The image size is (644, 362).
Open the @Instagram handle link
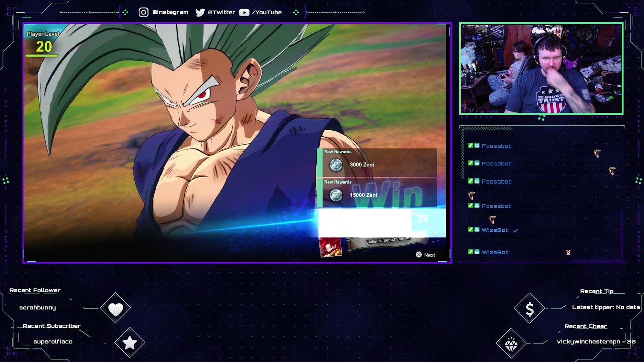(x=171, y=12)
